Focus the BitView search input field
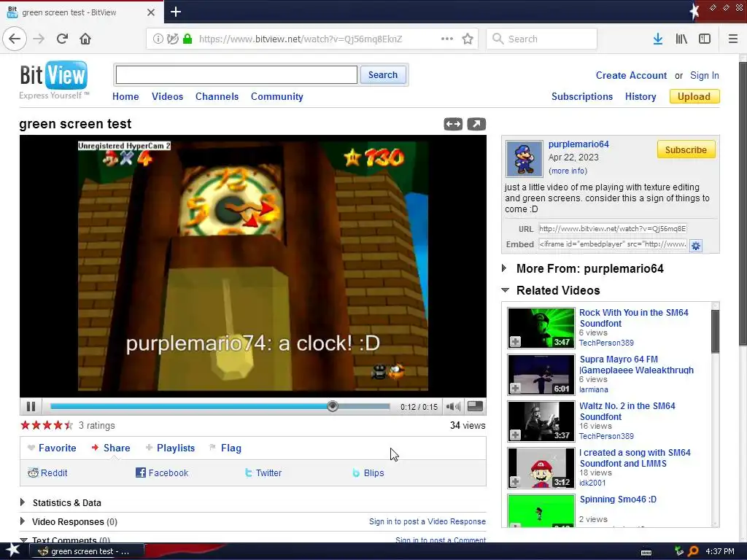Image resolution: width=747 pixels, height=560 pixels. (236, 75)
